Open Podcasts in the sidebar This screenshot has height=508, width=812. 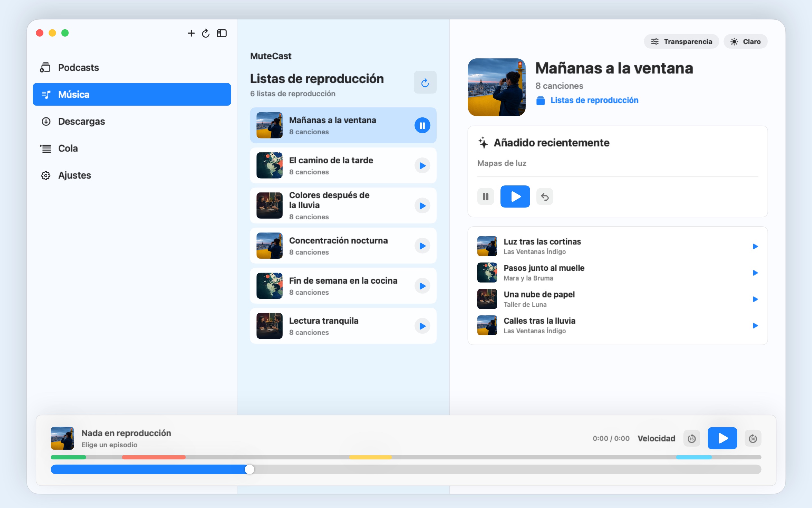(132, 67)
